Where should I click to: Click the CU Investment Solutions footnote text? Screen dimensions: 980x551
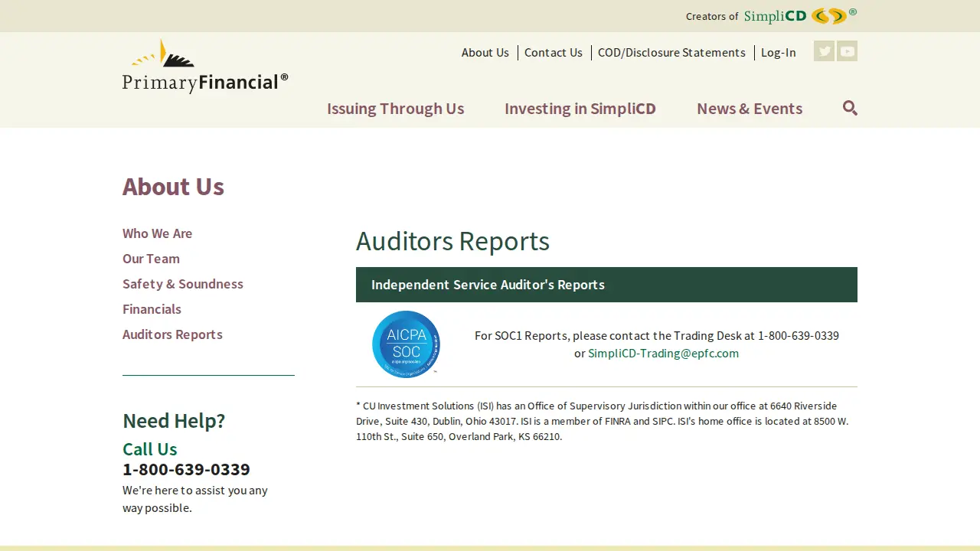(x=603, y=421)
